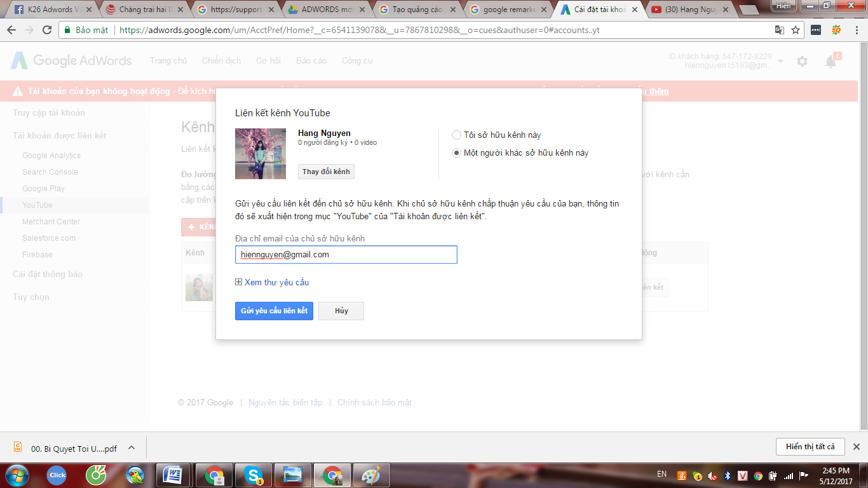Click the "Hủy" cancel button

(x=341, y=311)
